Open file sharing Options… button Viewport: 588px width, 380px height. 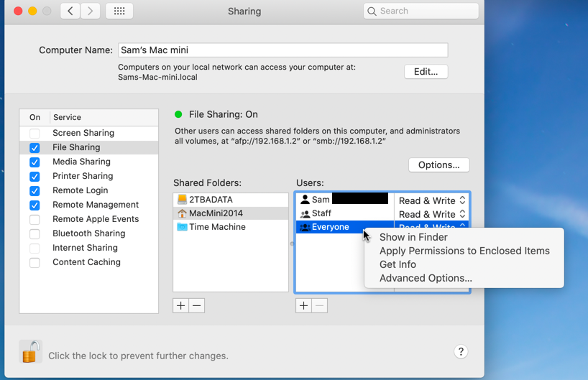coord(438,165)
